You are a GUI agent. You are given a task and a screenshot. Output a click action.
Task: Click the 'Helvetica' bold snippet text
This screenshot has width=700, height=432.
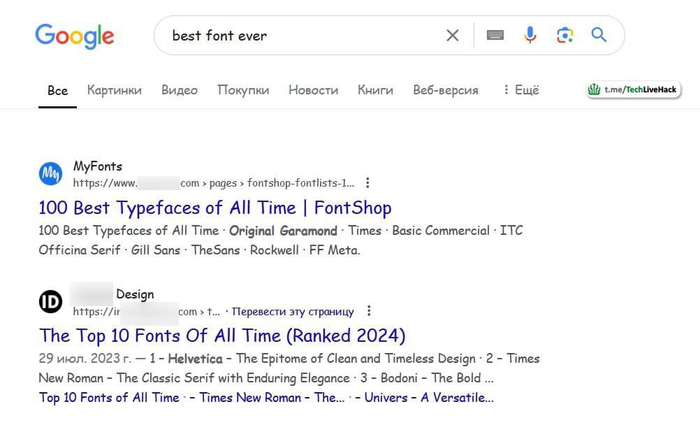[195, 359]
